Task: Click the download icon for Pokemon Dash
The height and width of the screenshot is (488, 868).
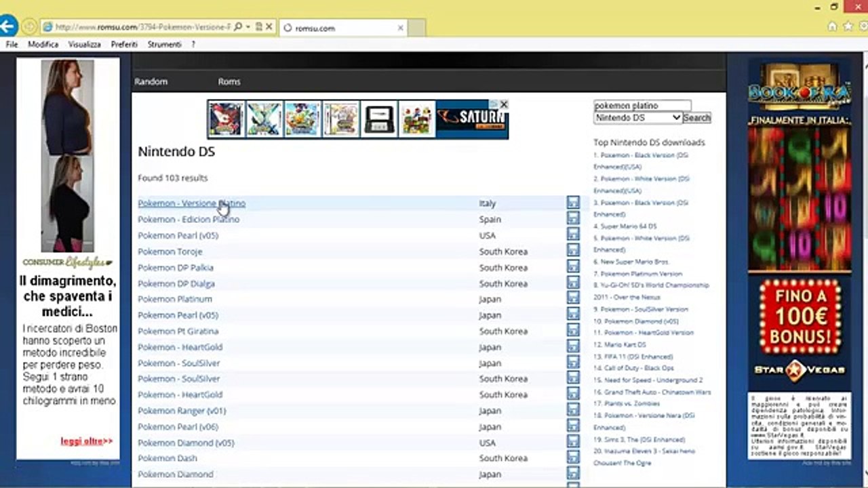Action: 573,457
